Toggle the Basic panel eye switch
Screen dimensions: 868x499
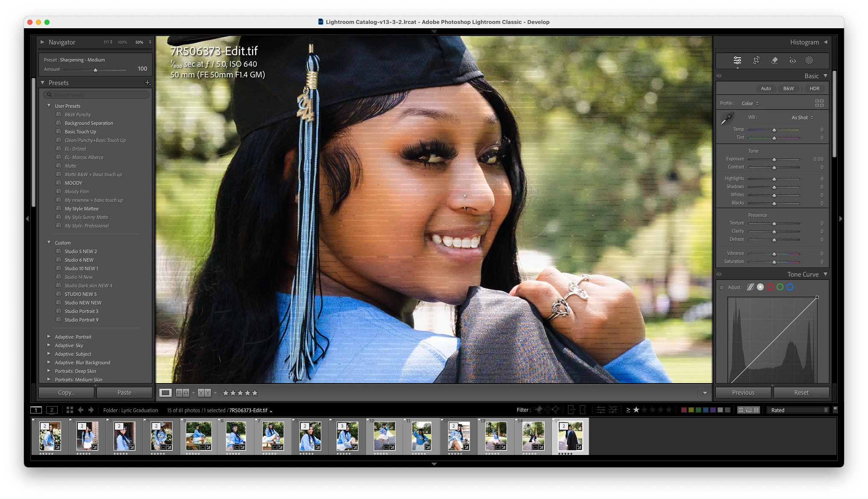tap(719, 76)
